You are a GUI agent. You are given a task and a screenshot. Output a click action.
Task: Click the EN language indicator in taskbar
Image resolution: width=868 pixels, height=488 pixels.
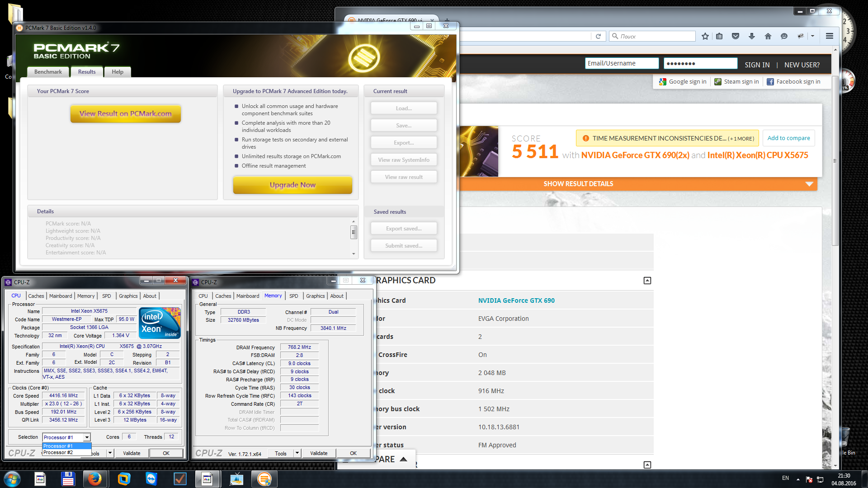(785, 478)
